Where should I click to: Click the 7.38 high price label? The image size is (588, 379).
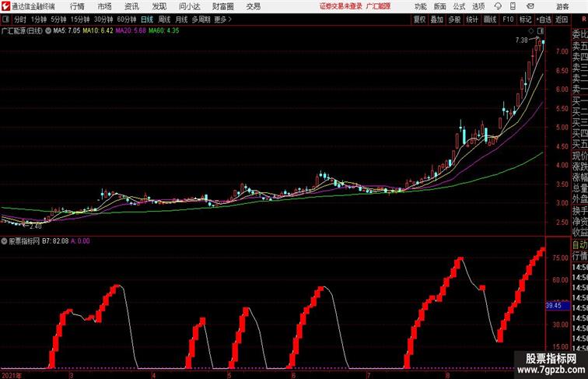point(521,40)
